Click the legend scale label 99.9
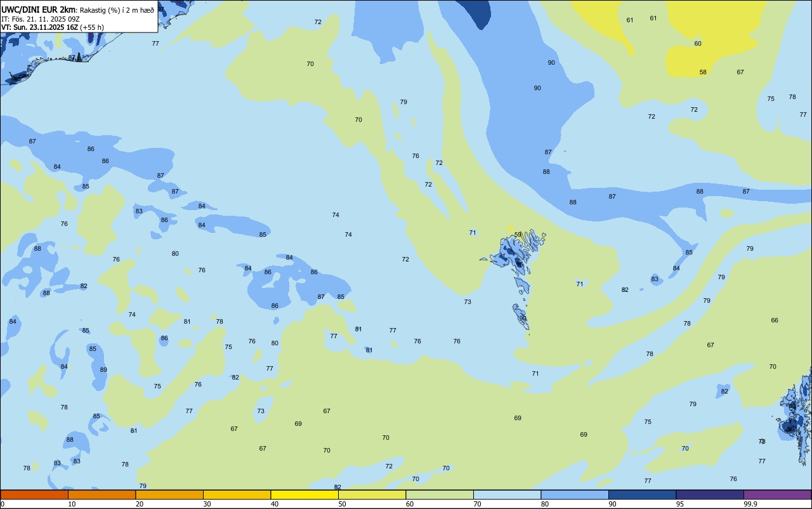The width and height of the screenshot is (812, 509). pyautogui.click(x=750, y=504)
